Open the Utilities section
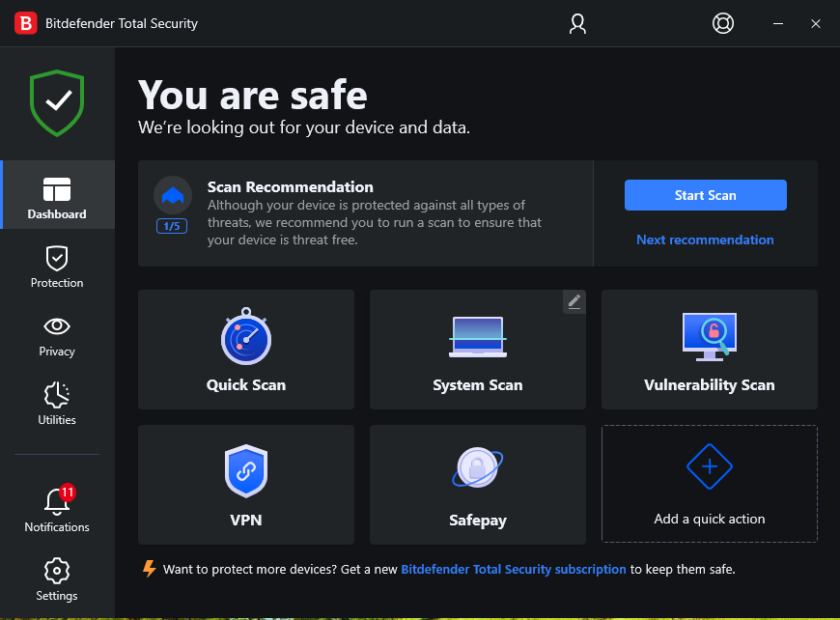The width and height of the screenshot is (840, 620). [x=57, y=404]
